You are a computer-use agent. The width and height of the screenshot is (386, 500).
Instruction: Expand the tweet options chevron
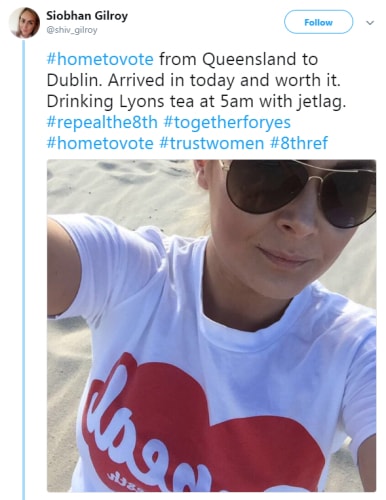coord(370,23)
